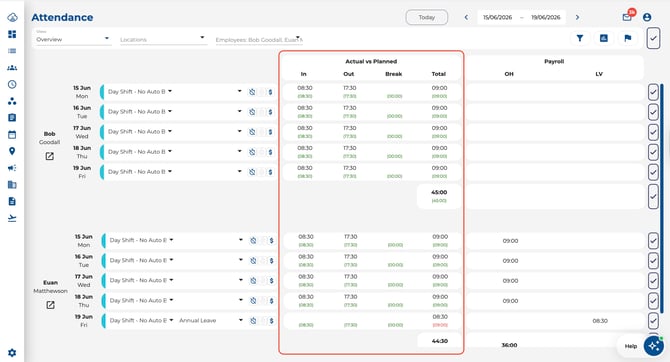Click Bob's weekly total 45:00
The image size is (670, 362).
click(x=439, y=192)
